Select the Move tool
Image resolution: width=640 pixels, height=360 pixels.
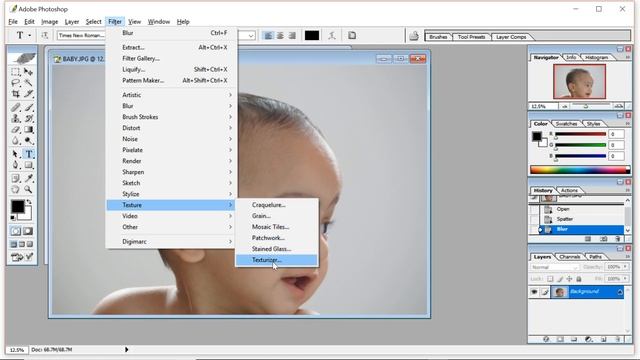tap(28, 72)
